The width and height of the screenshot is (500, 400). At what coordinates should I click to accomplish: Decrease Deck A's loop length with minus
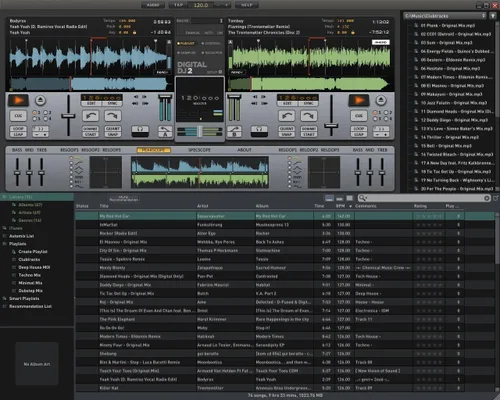(x=37, y=135)
